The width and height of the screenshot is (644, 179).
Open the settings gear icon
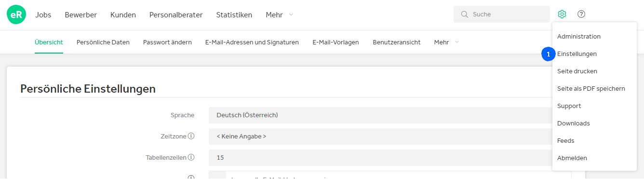[562, 14]
